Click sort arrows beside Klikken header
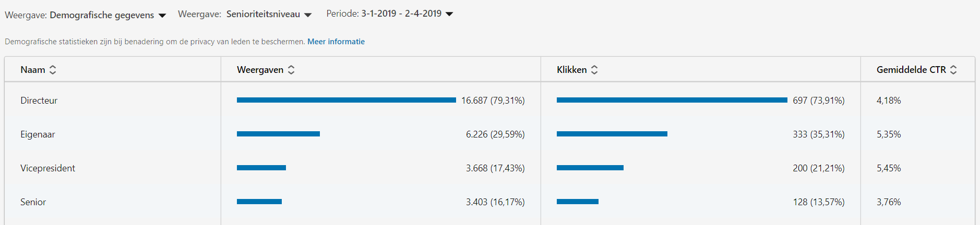Viewport: 980px width, 225px height. coord(594,70)
